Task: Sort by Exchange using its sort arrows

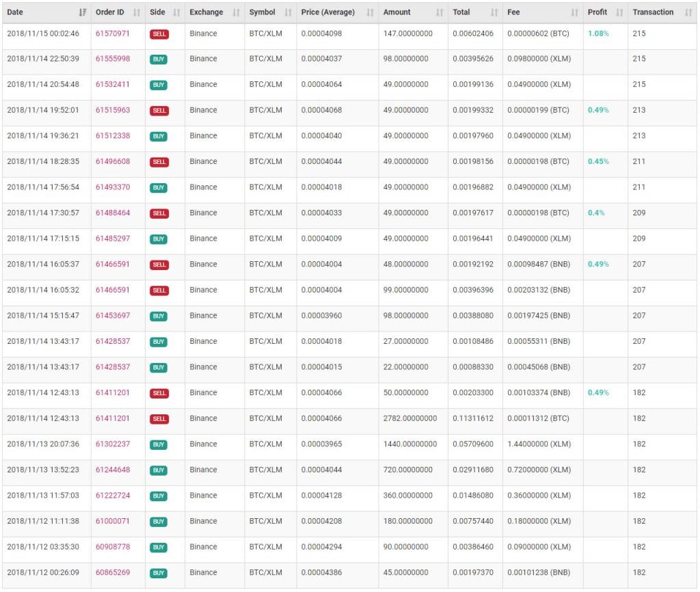Action: click(x=237, y=12)
